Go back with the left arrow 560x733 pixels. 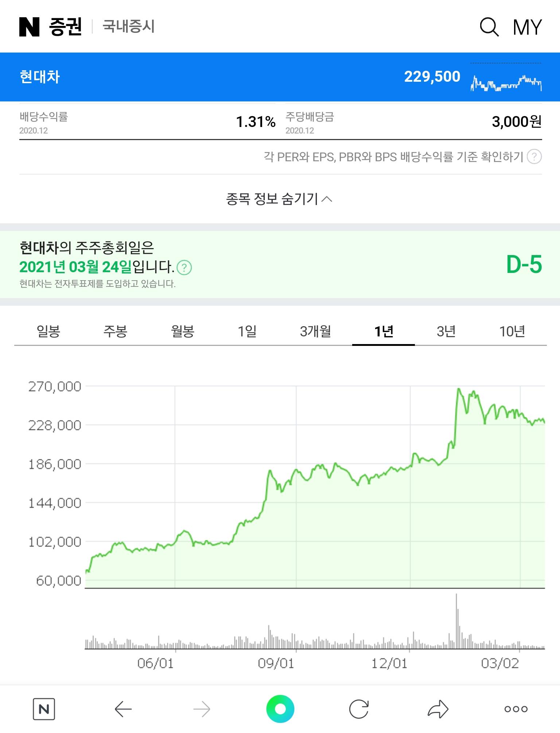coord(123,709)
